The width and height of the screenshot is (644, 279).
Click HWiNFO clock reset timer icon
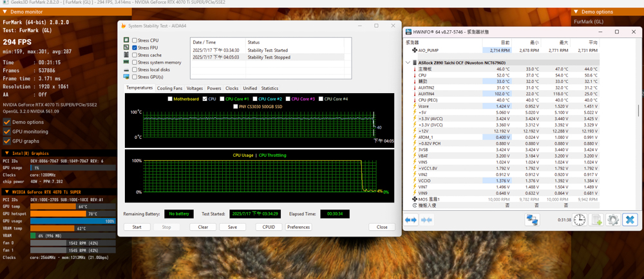pyautogui.click(x=580, y=220)
